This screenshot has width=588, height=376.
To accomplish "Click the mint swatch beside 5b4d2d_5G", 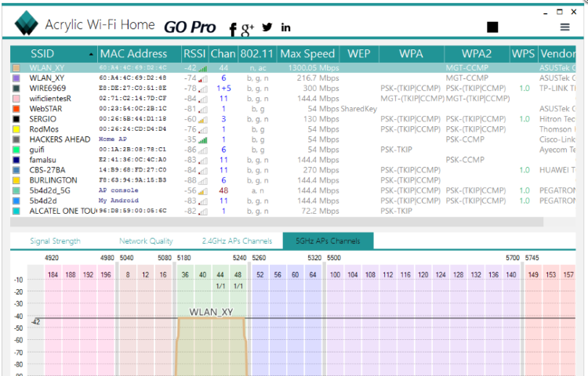I will point(16,190).
